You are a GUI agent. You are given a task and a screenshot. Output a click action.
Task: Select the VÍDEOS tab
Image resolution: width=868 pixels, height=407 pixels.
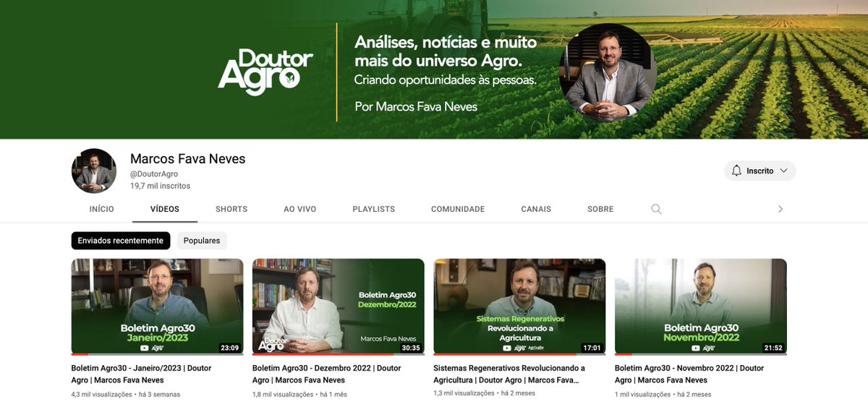[x=165, y=209]
